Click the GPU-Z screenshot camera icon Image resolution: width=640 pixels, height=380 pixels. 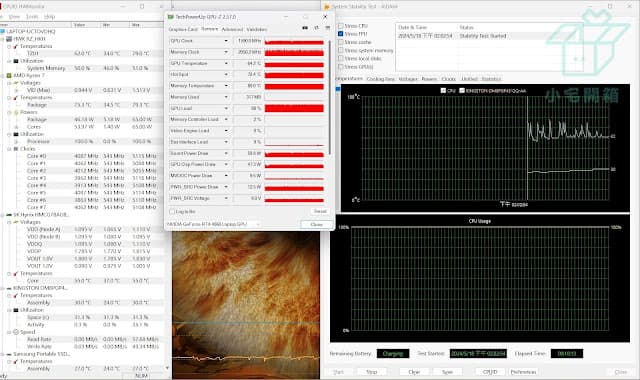pos(305,28)
